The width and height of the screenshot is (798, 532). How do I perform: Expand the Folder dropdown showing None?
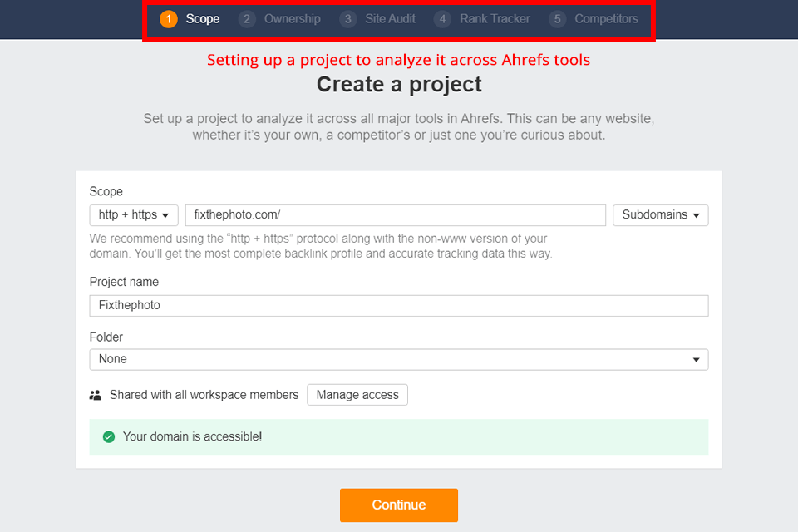[399, 359]
